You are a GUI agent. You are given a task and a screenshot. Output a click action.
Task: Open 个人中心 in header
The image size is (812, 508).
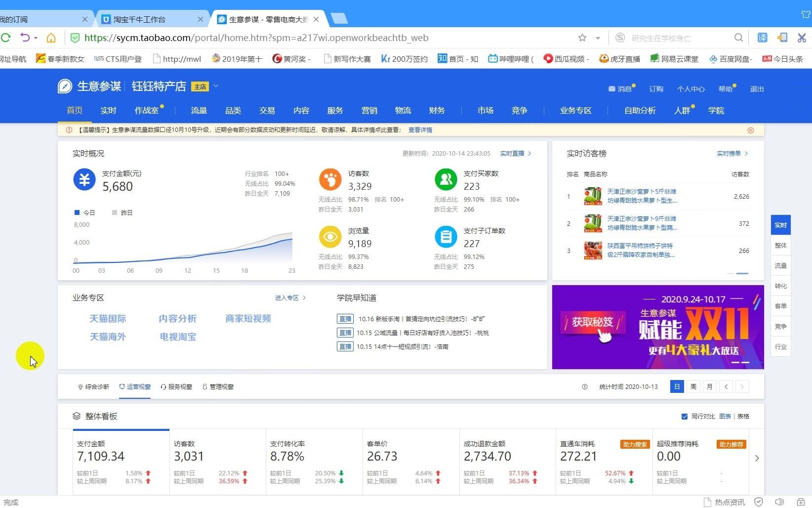pyautogui.click(x=691, y=89)
